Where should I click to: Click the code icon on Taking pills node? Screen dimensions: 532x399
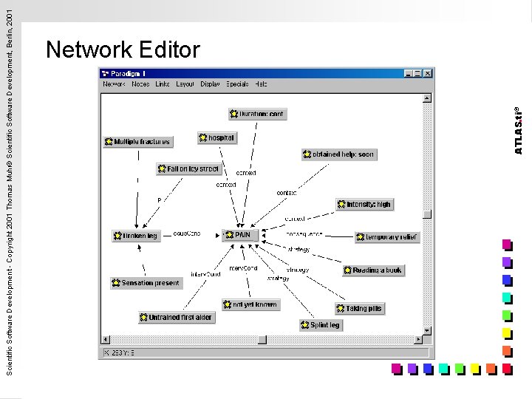341,308
